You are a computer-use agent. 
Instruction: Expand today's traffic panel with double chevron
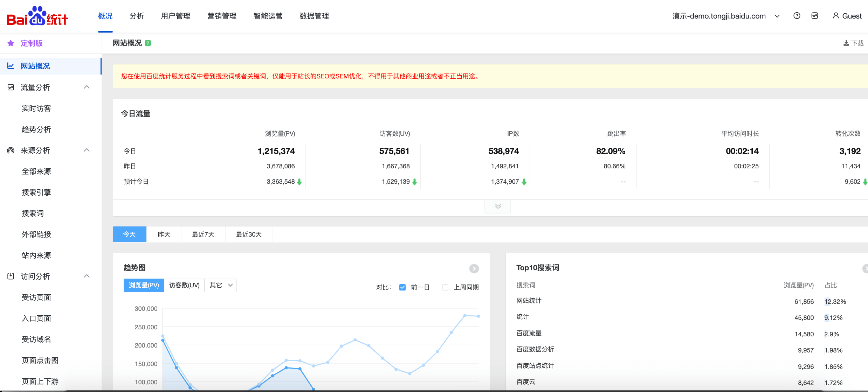[x=498, y=206]
